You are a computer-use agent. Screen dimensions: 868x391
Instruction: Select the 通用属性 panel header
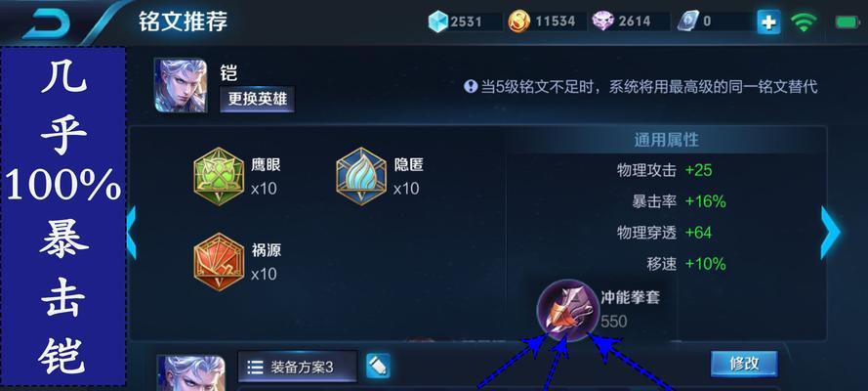tap(666, 140)
